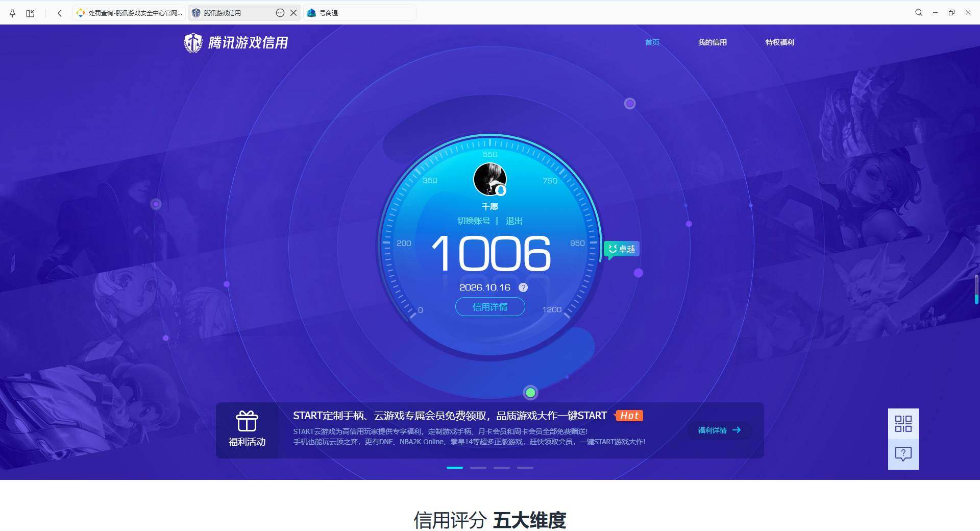Click the help chat icon in side panel
The height and width of the screenshot is (531, 980).
click(x=903, y=454)
